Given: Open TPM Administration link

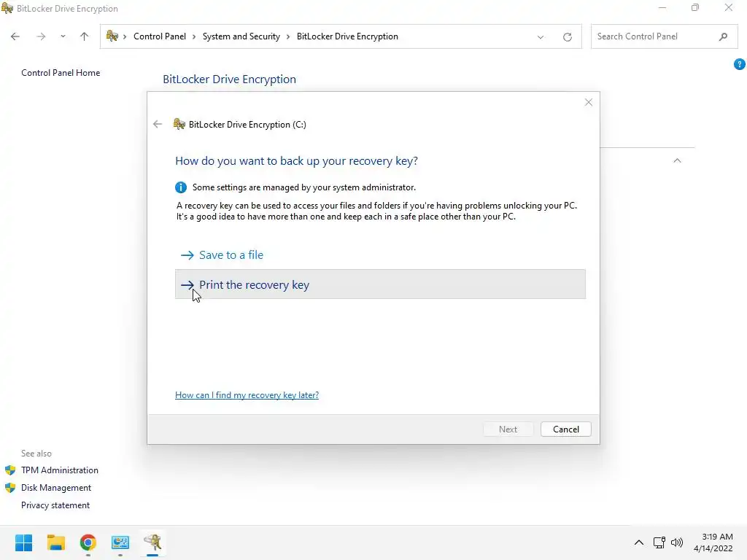Looking at the screenshot, I should (x=60, y=470).
